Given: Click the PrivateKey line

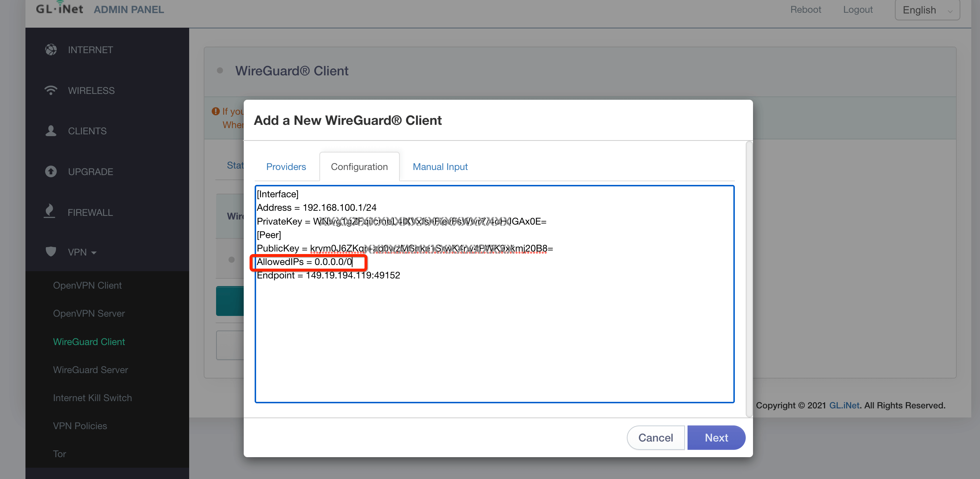Looking at the screenshot, I should [401, 221].
